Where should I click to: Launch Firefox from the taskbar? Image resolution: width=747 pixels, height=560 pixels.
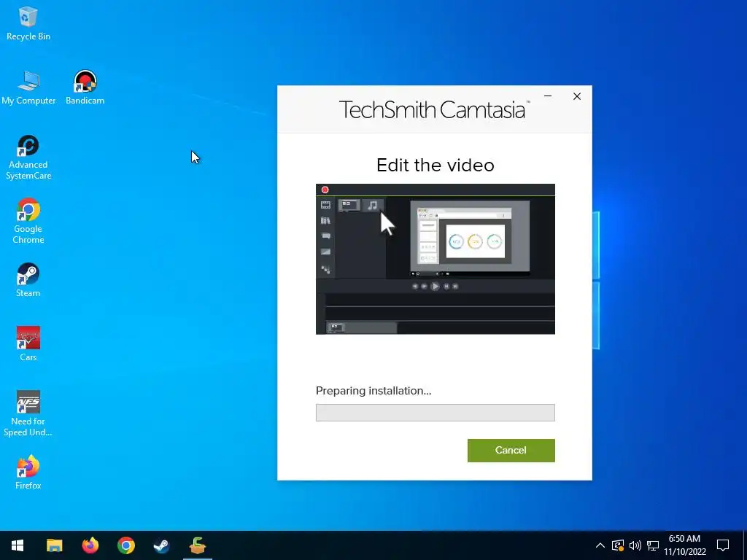click(90, 545)
